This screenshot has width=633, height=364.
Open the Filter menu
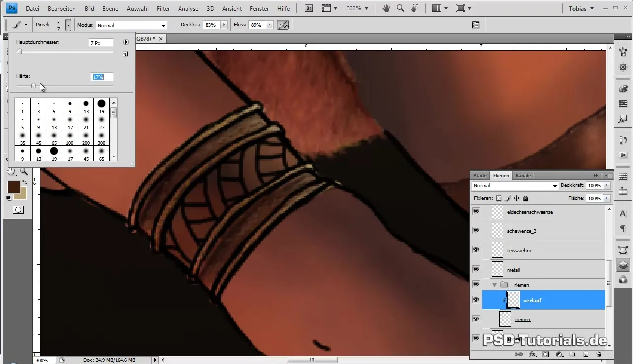point(163,9)
